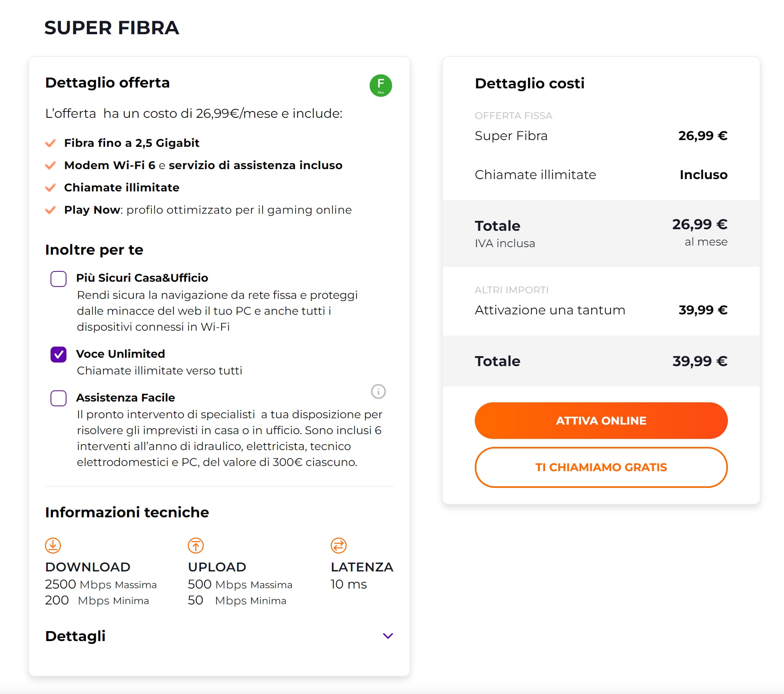Click the latency swap-arrows icon
This screenshot has width=784, height=694.
coord(338,546)
